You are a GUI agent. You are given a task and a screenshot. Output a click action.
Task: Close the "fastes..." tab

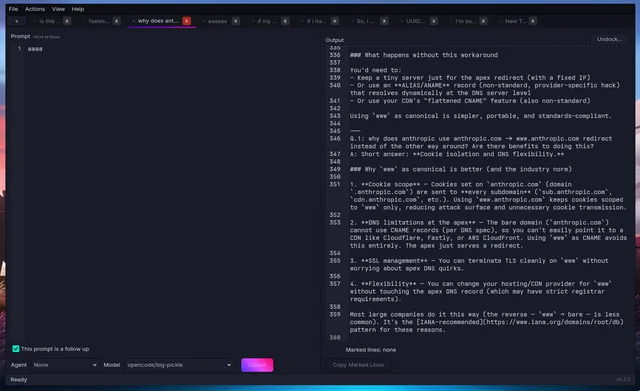[117, 21]
